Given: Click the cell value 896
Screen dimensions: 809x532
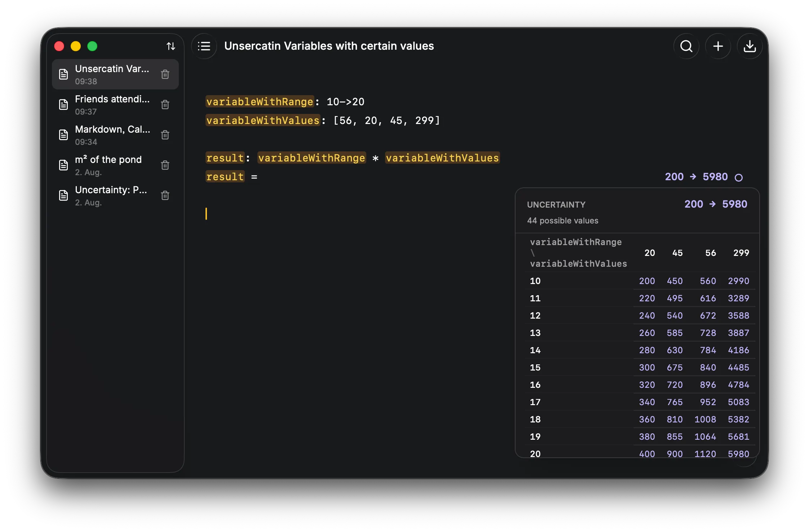Looking at the screenshot, I should click(708, 385).
